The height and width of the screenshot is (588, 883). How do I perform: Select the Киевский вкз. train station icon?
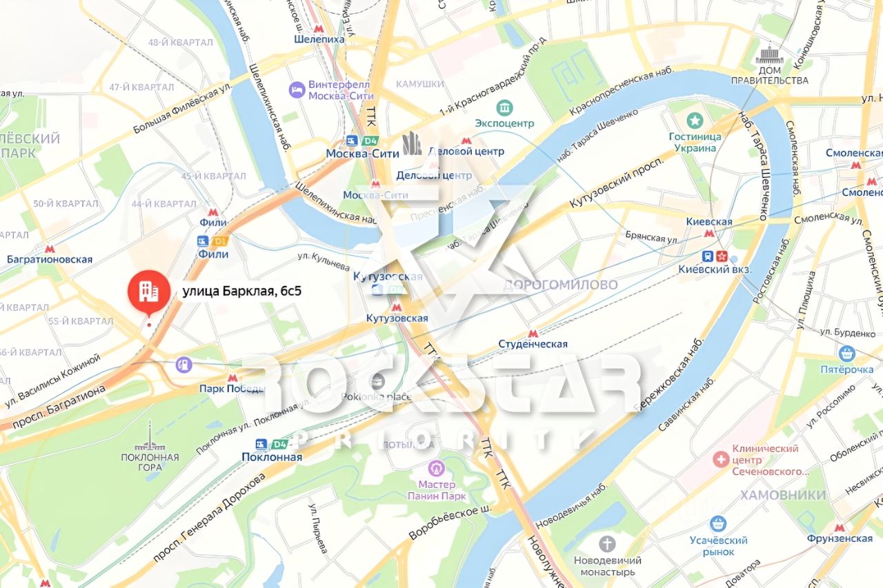click(707, 256)
